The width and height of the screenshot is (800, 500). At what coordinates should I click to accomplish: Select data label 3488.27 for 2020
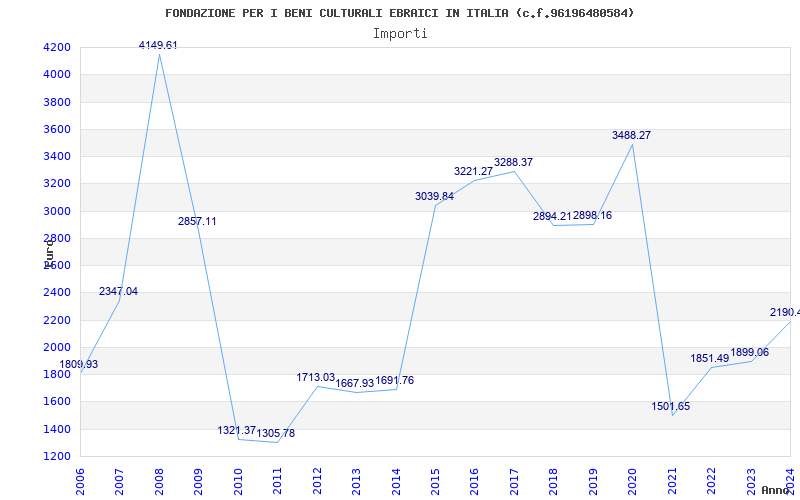632,135
